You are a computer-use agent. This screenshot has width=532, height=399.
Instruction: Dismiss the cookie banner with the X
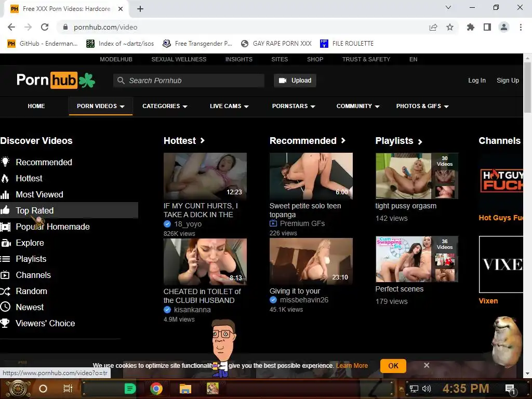[427, 365]
